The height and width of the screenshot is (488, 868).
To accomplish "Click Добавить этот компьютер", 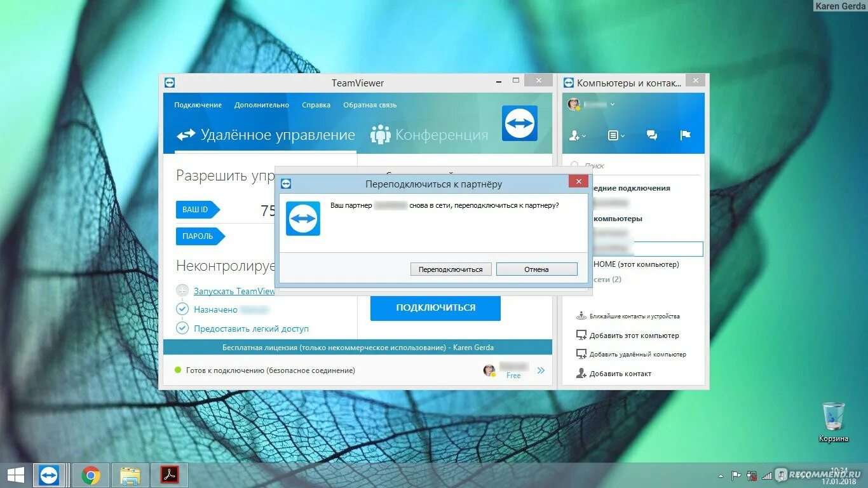I will [634, 335].
